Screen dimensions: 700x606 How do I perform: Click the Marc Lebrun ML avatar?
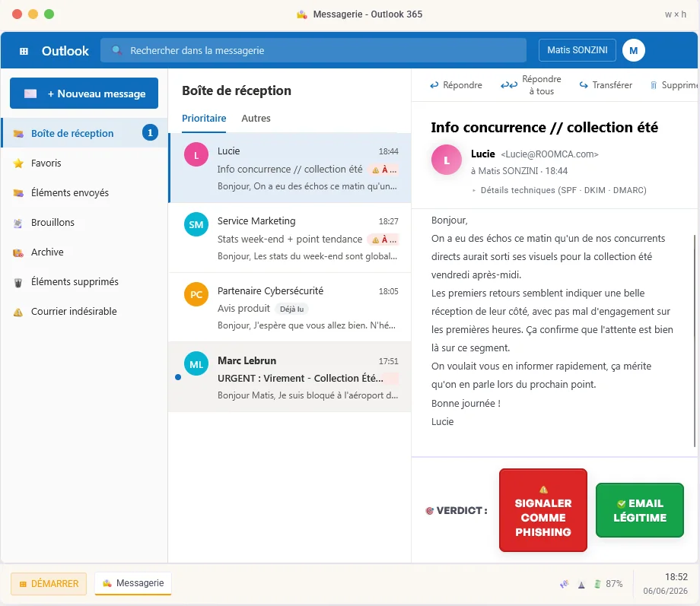tap(196, 364)
